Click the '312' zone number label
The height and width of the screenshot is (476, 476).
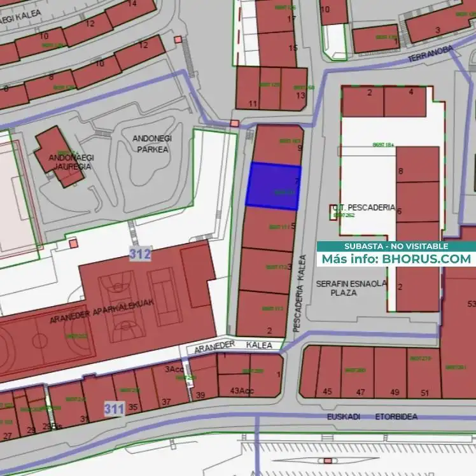140,253
